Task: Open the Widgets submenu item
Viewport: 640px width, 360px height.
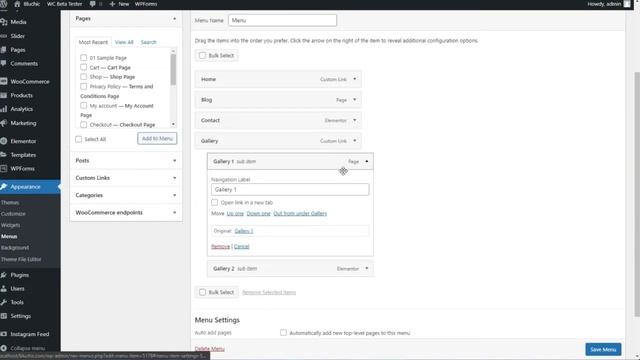Action: pyautogui.click(x=11, y=225)
